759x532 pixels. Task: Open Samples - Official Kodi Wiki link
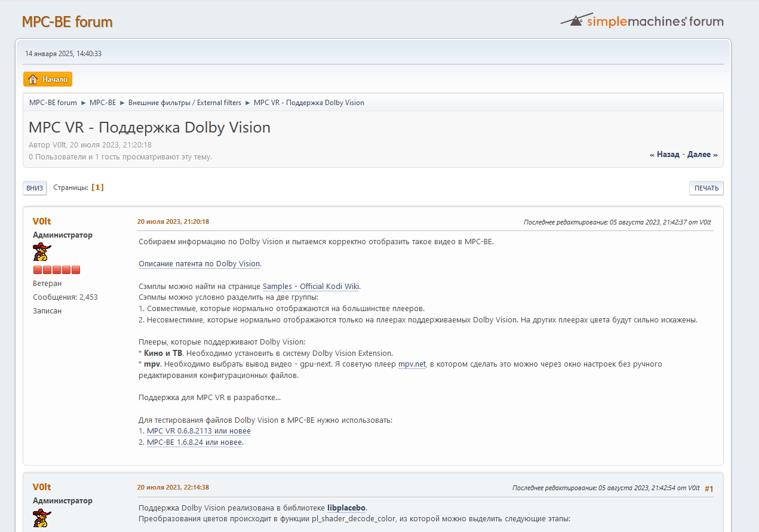pyautogui.click(x=311, y=286)
